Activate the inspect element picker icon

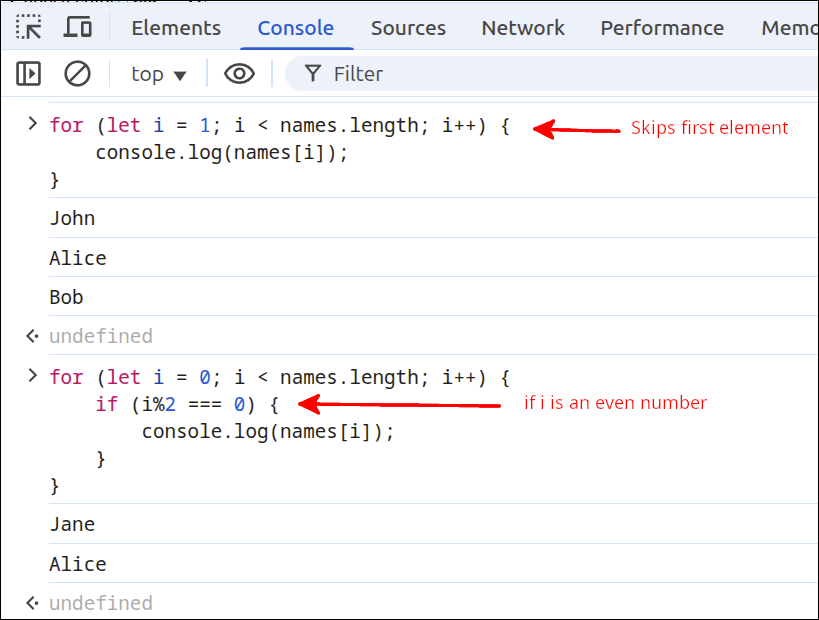[x=29, y=28]
